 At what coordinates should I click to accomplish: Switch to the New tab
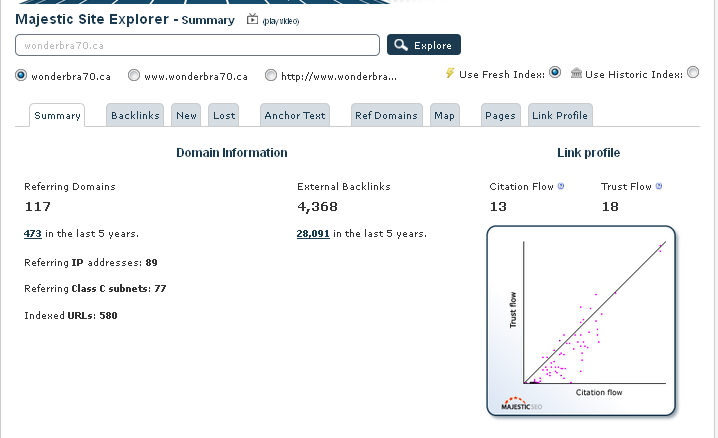pos(186,115)
